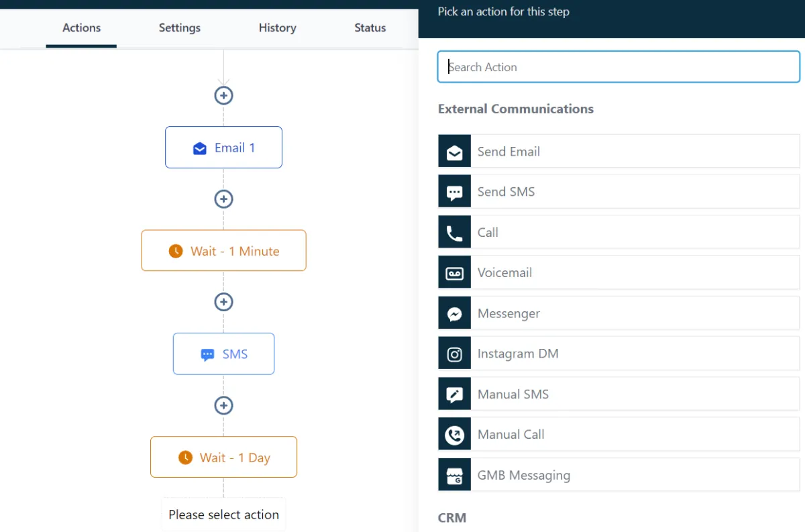Choose the Call action
The height and width of the screenshot is (532, 805).
tap(619, 233)
